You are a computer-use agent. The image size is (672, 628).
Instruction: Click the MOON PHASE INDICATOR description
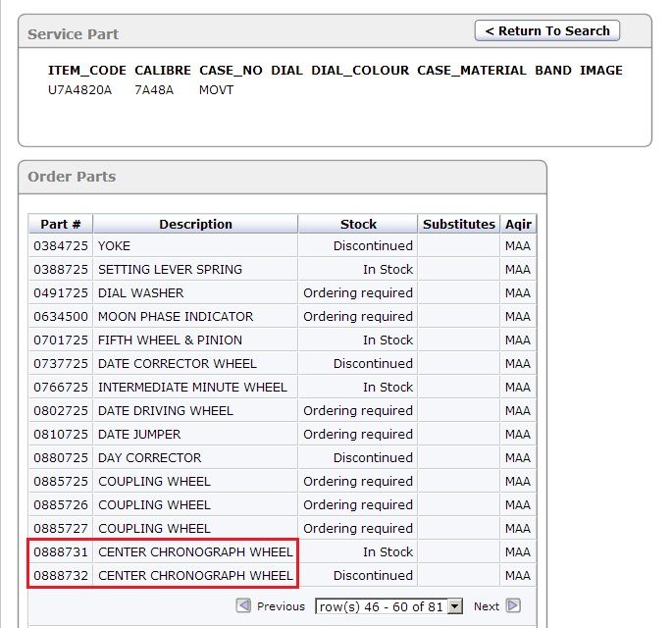(175, 317)
